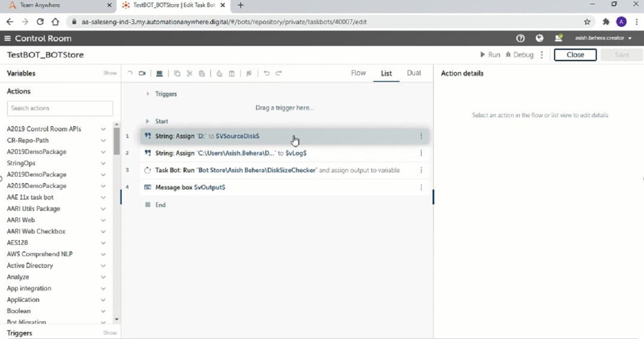Cut the selected action with scissors icon
Screen dimensions: 644x339
(189, 73)
